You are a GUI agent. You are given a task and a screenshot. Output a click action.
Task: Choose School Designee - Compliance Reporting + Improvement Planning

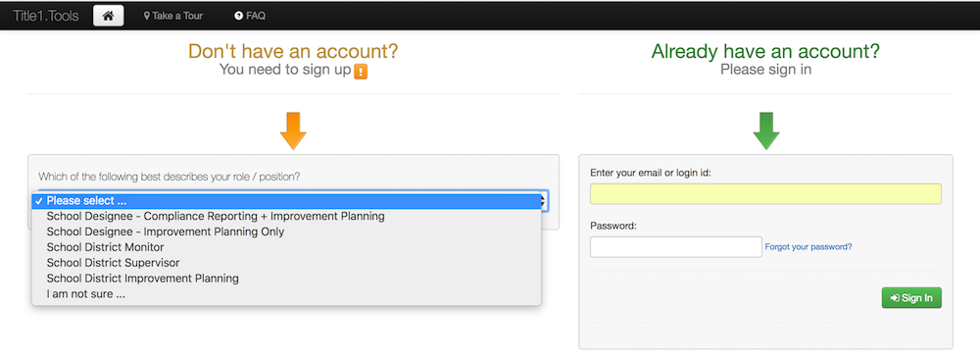286,216
